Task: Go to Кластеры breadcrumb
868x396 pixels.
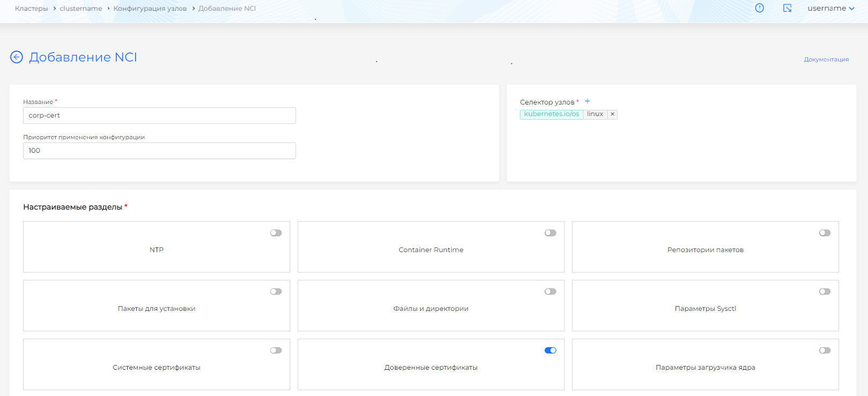Action: 31,9
